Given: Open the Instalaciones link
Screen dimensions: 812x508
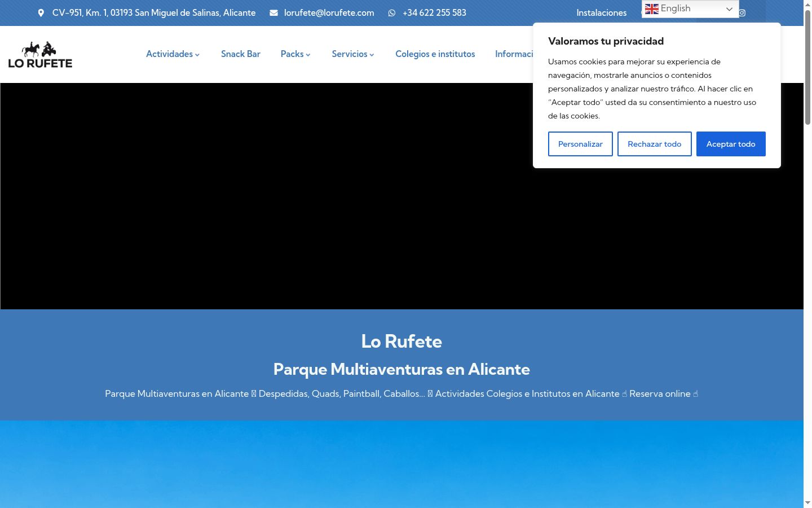Looking at the screenshot, I should tap(601, 13).
